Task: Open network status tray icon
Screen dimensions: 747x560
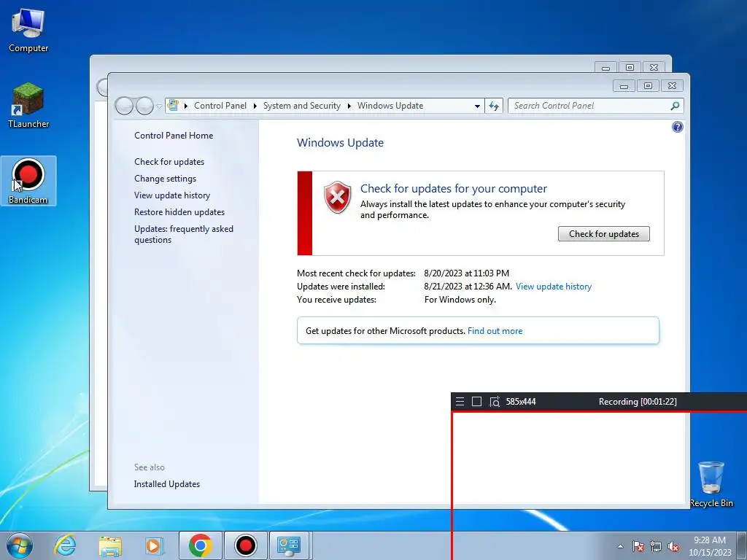Action: coord(656,546)
